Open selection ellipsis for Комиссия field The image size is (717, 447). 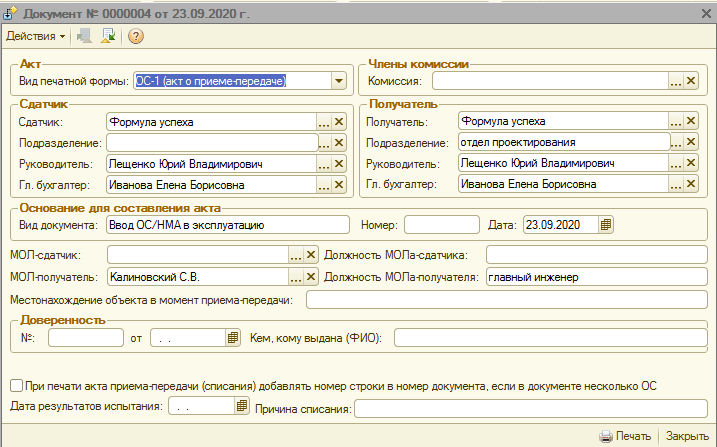click(675, 82)
